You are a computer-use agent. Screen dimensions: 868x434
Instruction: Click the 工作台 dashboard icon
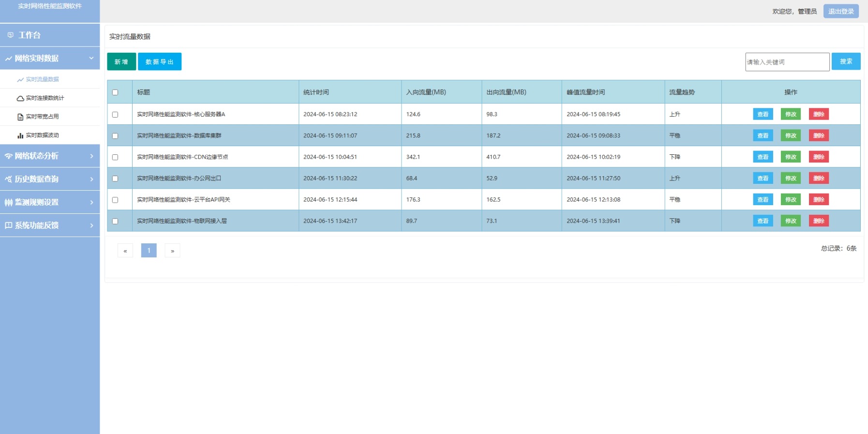[10, 35]
